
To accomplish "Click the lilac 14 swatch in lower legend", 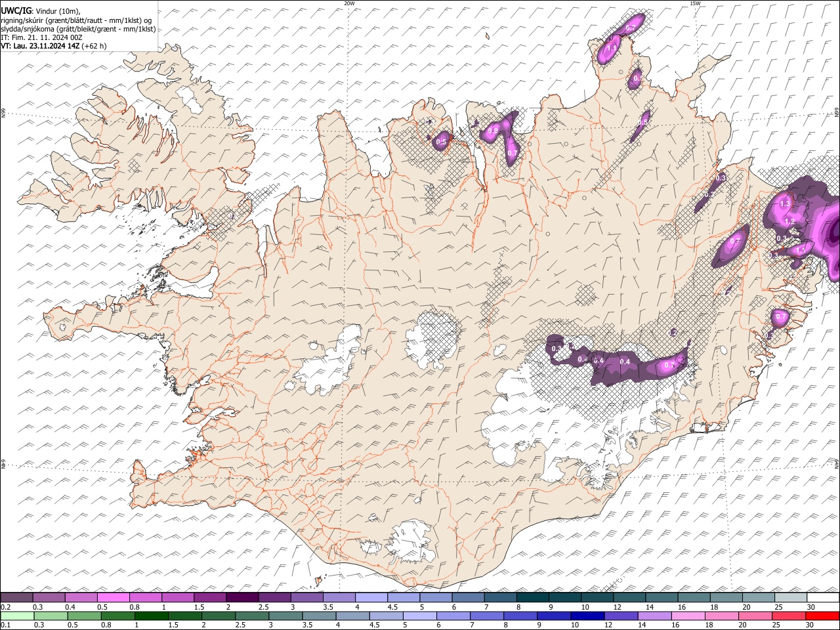I will [654, 616].
